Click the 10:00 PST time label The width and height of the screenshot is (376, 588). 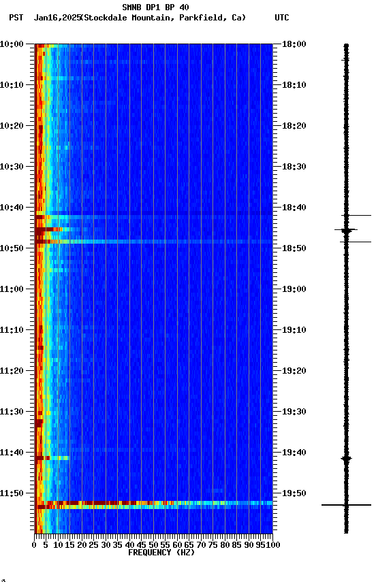(12, 44)
